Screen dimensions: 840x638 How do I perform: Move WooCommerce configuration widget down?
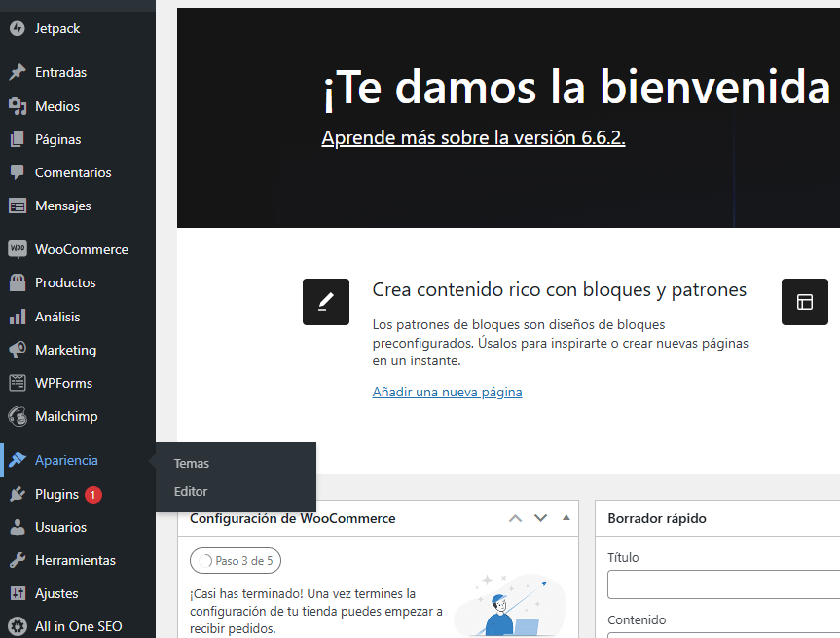tap(540, 518)
